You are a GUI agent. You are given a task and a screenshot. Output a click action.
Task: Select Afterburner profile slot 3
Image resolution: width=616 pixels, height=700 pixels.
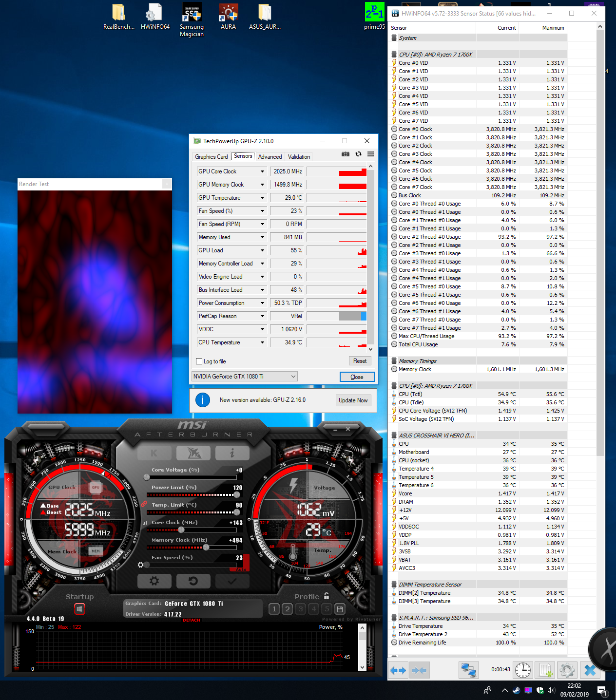tap(300, 609)
